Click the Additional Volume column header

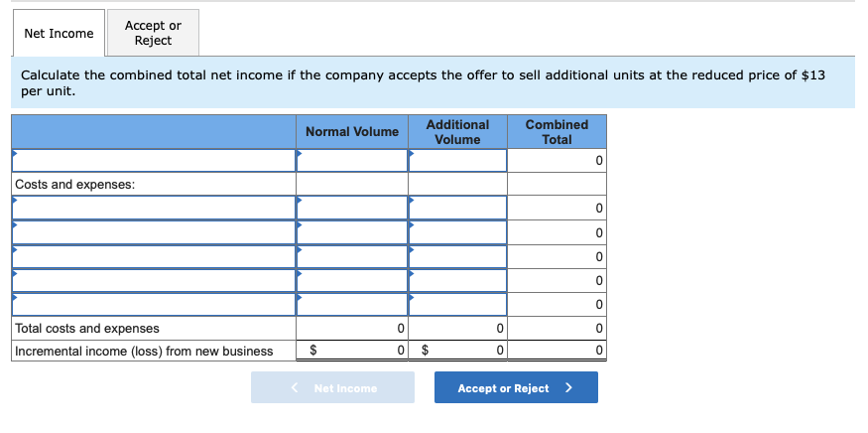click(457, 132)
